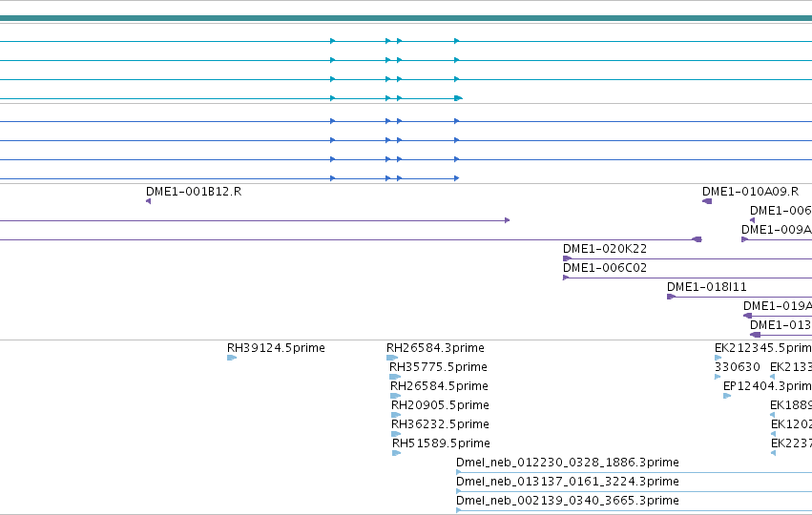This screenshot has width=812, height=515.
Task: Click the RH36232.5prime label
Action: pyautogui.click(x=440, y=424)
